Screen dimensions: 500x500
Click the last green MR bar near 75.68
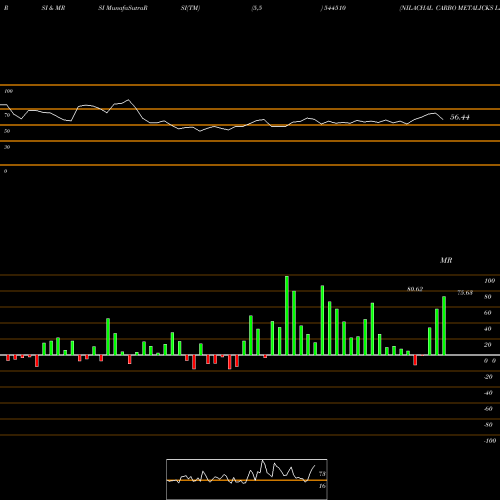[444, 326]
